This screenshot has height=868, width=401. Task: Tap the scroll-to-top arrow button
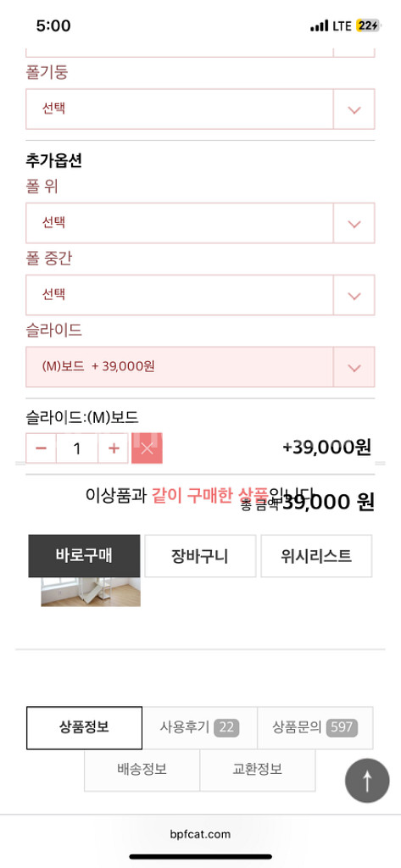[367, 781]
